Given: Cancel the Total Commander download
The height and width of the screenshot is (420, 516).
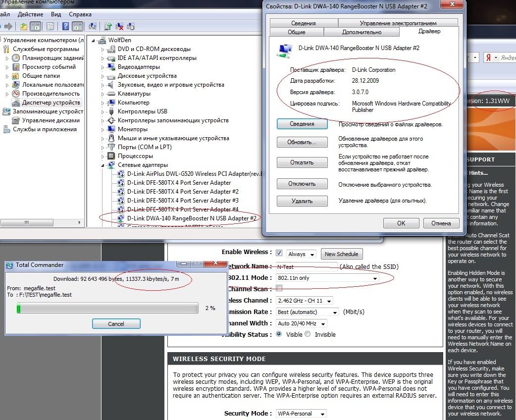Looking at the screenshot, I should point(116,323).
